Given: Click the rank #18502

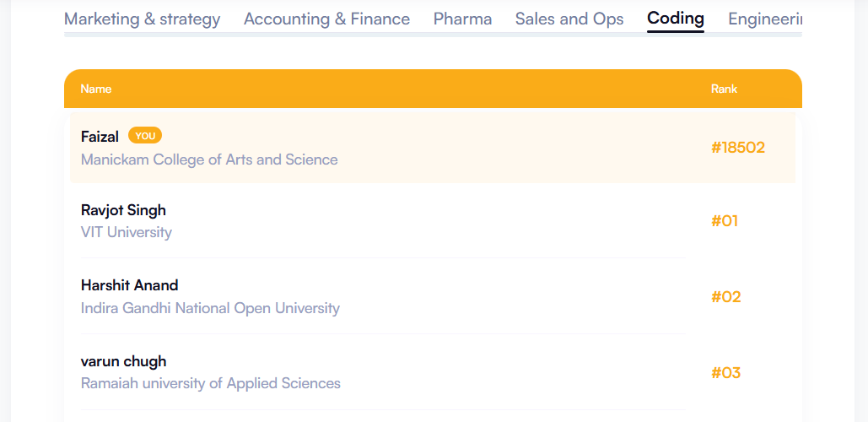Looking at the screenshot, I should coord(737,148).
